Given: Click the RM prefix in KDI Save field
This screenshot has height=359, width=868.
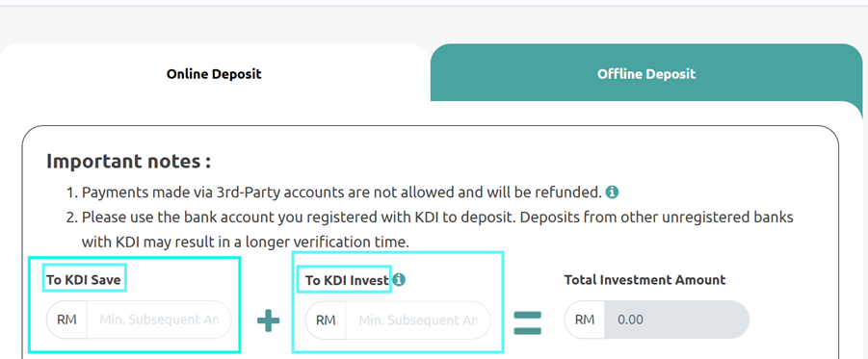Looking at the screenshot, I should [66, 320].
